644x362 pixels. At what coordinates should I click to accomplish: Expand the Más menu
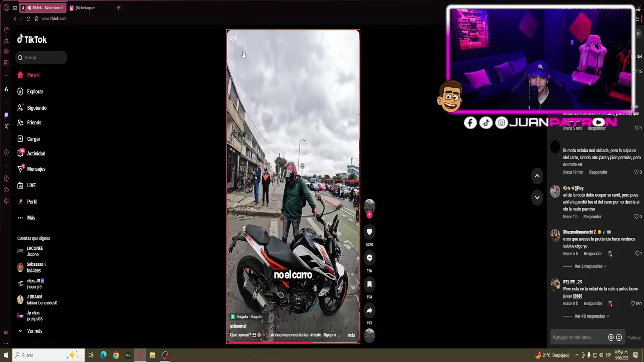click(26, 218)
